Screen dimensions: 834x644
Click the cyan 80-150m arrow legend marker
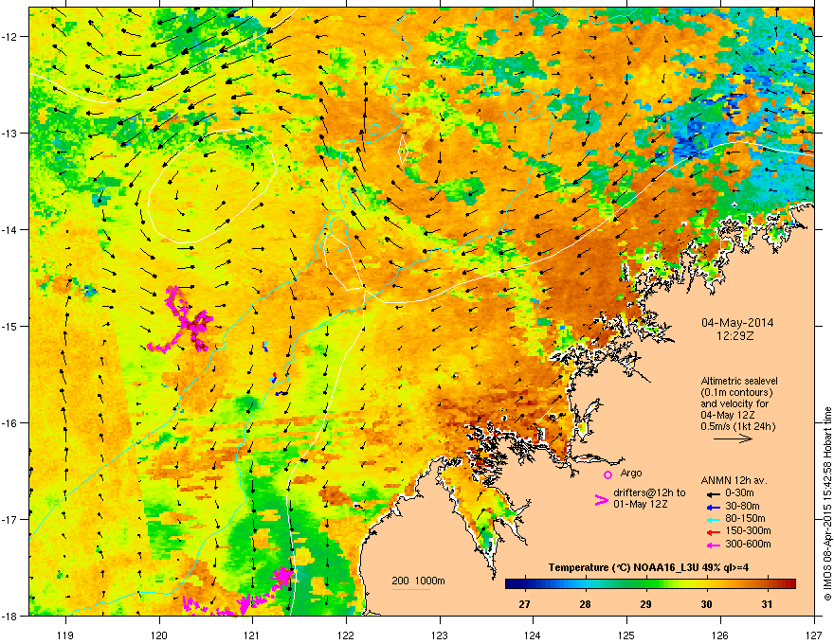click(714, 519)
